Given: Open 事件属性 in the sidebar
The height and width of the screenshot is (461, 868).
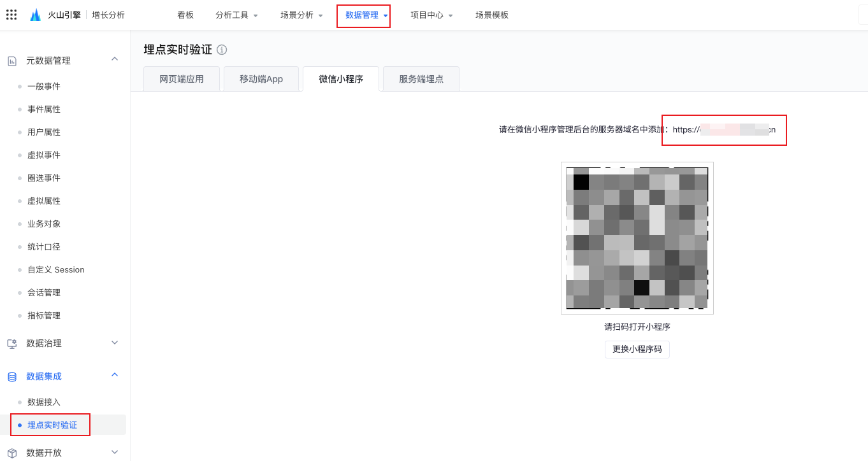Looking at the screenshot, I should pyautogui.click(x=44, y=110).
